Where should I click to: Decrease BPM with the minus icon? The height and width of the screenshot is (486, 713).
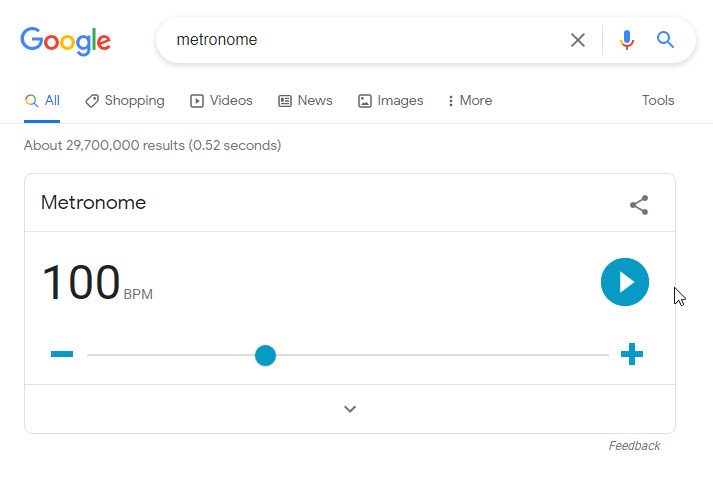[62, 354]
